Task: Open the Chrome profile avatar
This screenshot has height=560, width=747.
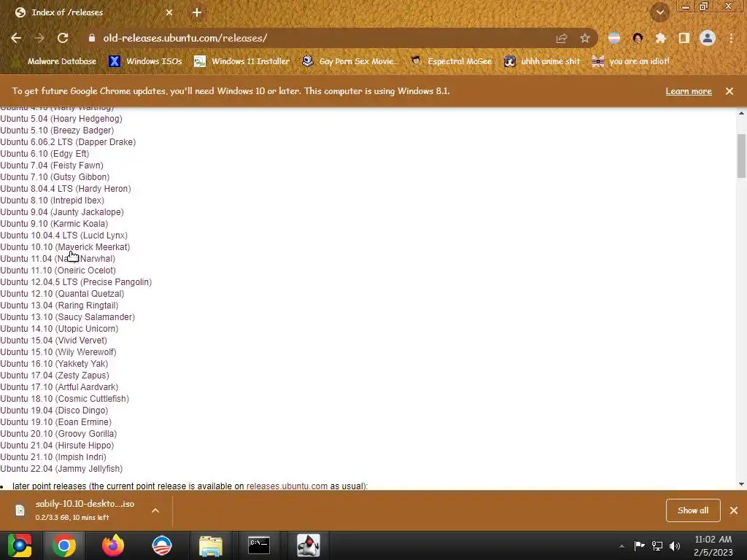Action: [708, 38]
